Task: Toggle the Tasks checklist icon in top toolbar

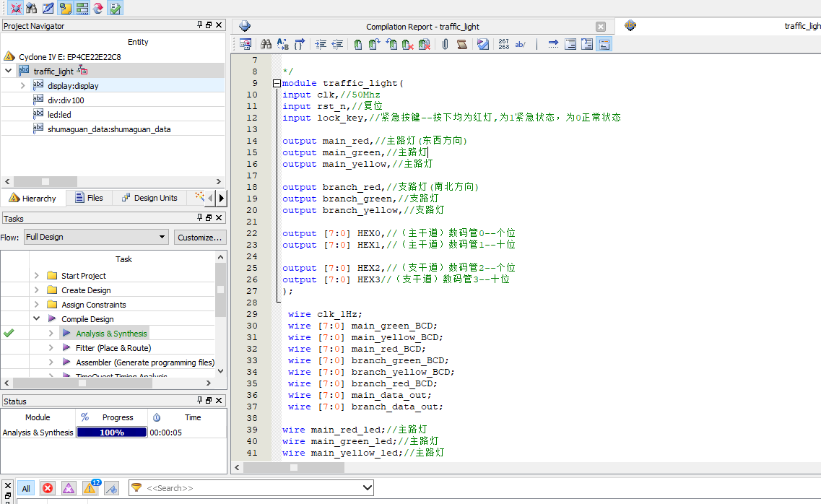Action: [116, 8]
